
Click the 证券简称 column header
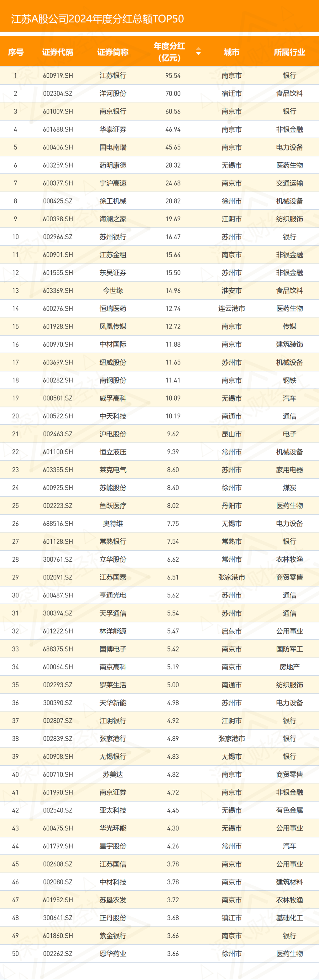click(113, 52)
